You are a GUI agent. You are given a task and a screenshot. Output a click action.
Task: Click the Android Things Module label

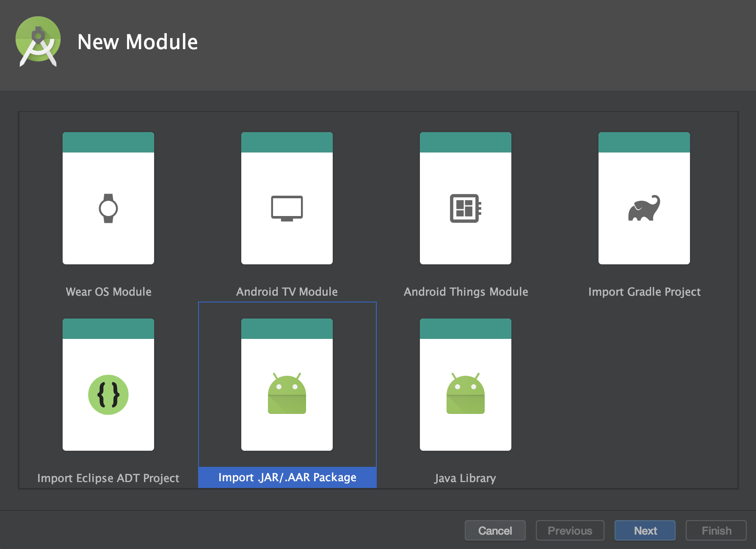click(466, 291)
